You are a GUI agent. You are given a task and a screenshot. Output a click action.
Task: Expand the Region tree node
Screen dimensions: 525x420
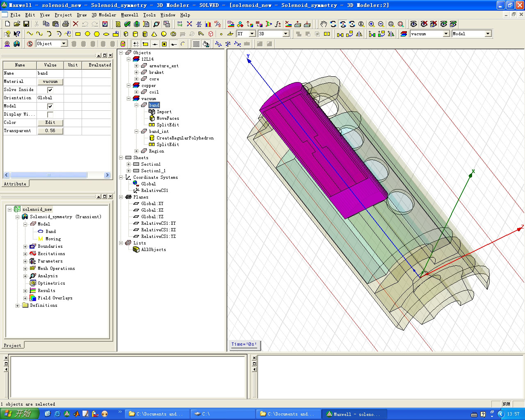pyautogui.click(x=137, y=151)
